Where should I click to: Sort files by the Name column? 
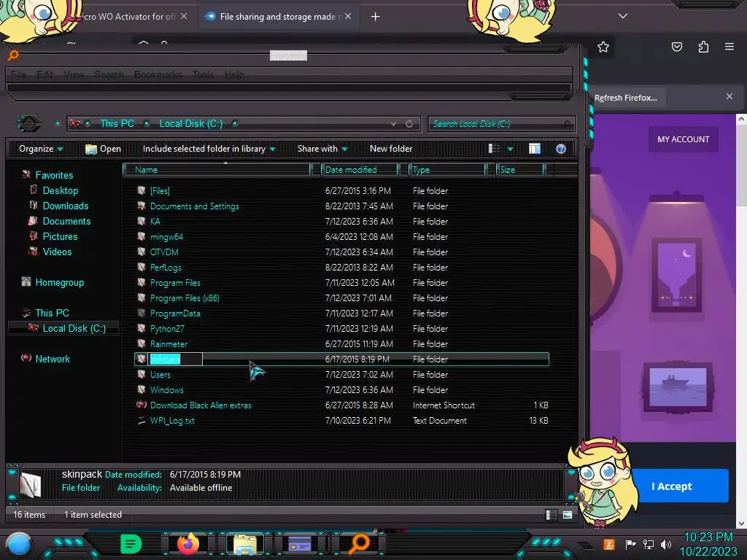point(217,169)
